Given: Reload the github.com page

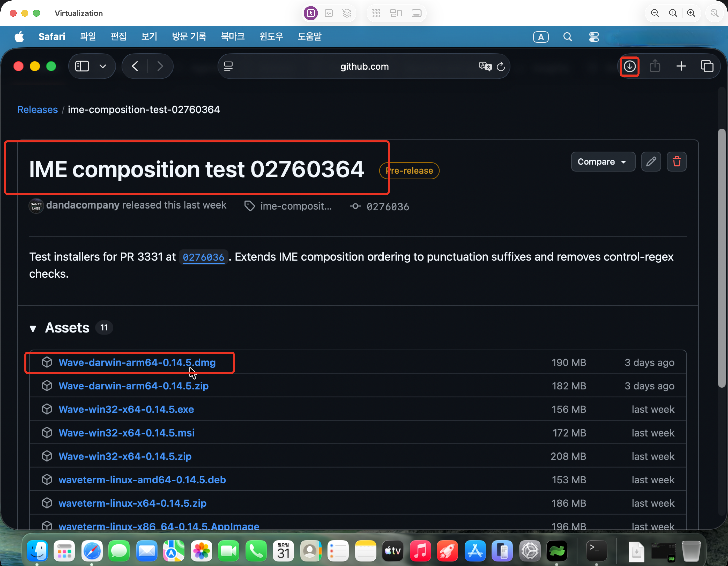Looking at the screenshot, I should click(x=501, y=67).
